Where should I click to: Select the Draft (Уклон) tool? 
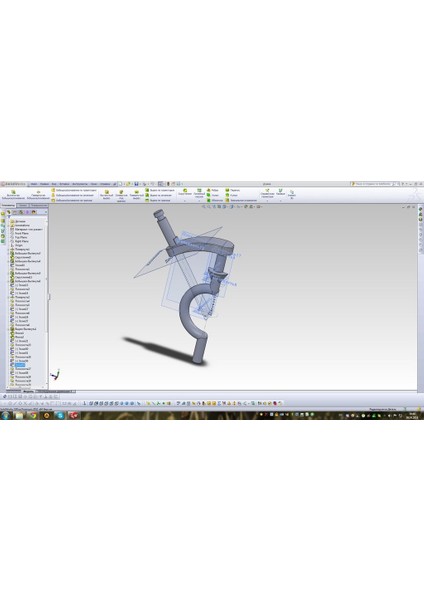[213, 195]
